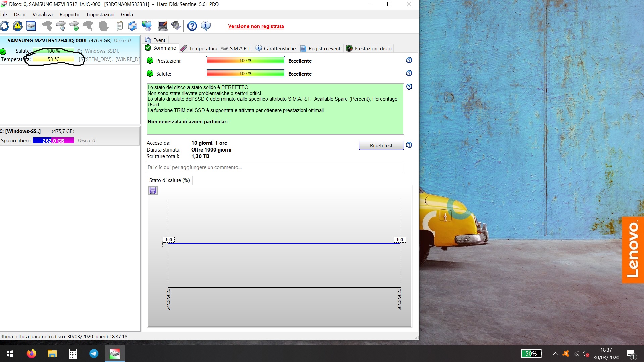Screen dimensions: 644x362
Task: Click the save floppy icon above health graph
Action: click(x=153, y=191)
